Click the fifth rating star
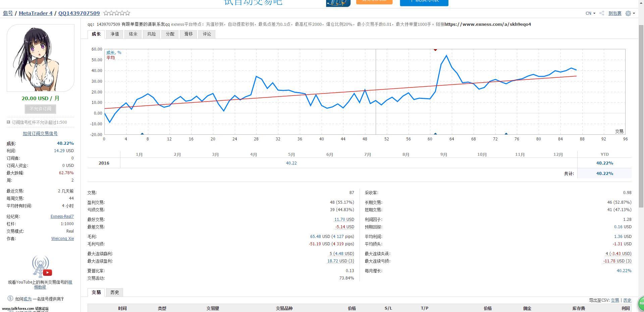This screenshot has height=312, width=644. [x=127, y=13]
